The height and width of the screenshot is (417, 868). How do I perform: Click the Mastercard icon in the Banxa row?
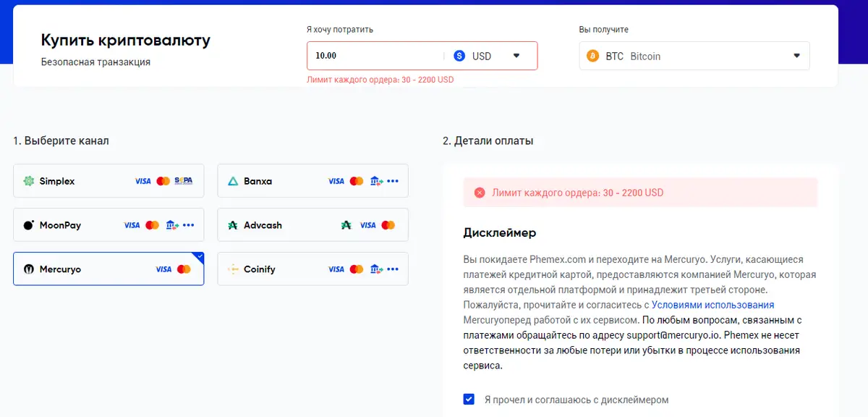click(x=357, y=181)
